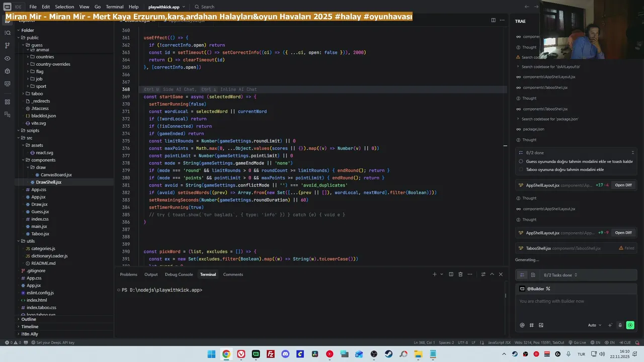
Task: Open Diff for AppShellLayout.jsx +9 -9 change
Action: [623, 233]
